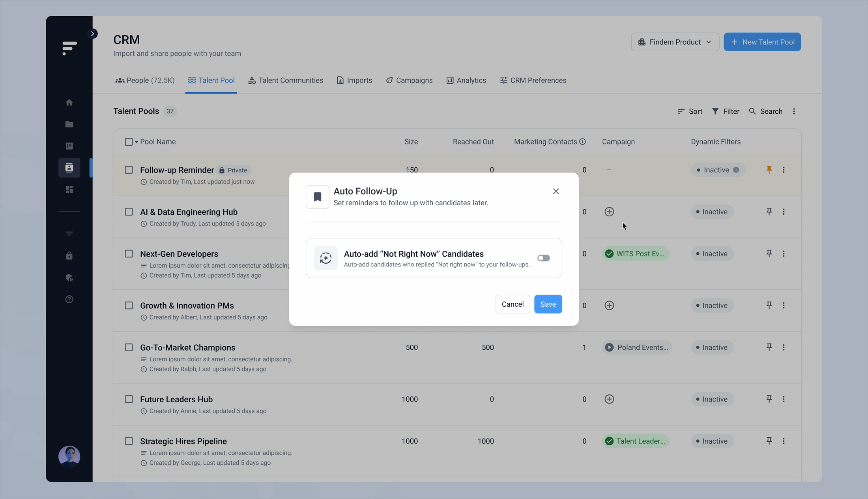Open folder icon in left sidebar
The height and width of the screenshot is (499, 868).
point(69,124)
